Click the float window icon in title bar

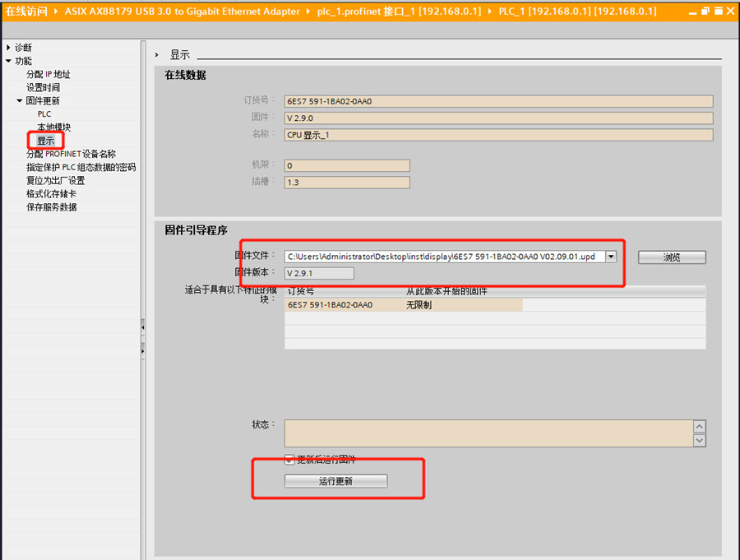pyautogui.click(x=705, y=11)
